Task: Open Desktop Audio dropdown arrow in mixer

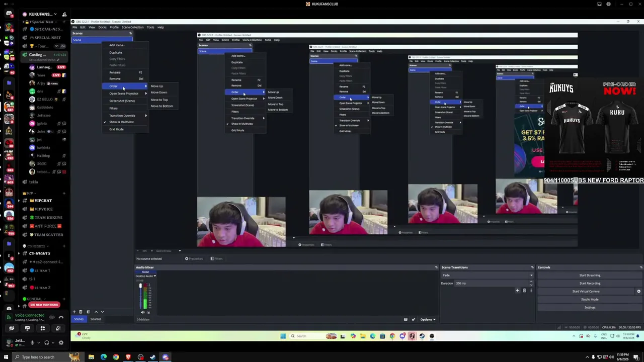Action: pos(155,276)
